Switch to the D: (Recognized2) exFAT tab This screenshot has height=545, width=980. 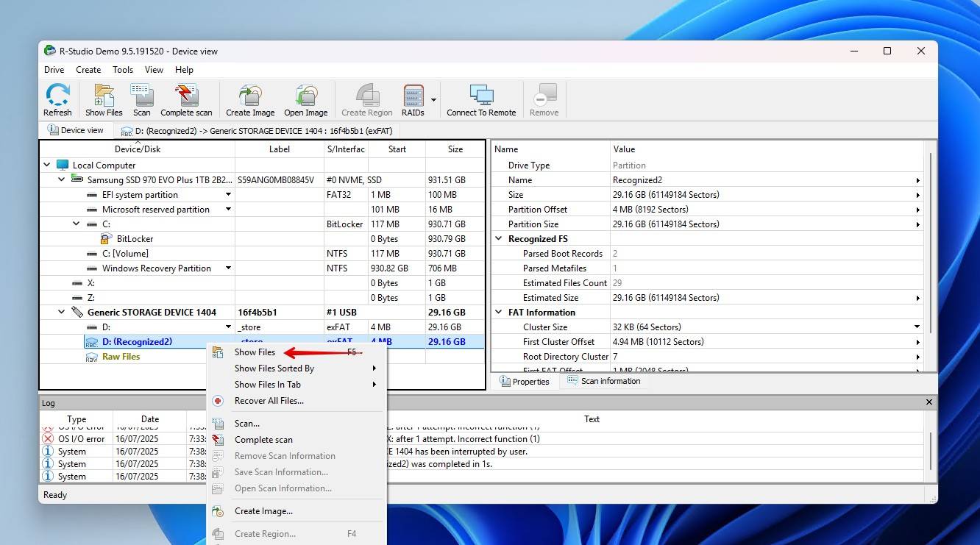(x=257, y=131)
